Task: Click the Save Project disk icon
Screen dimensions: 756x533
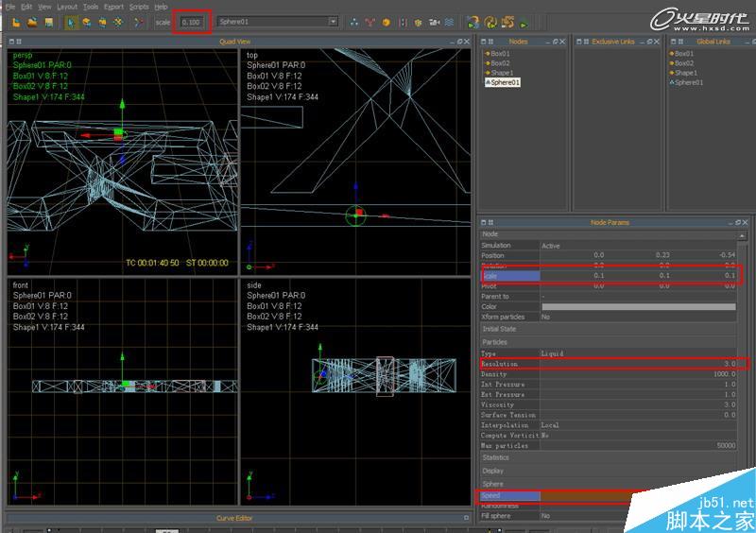Action: 48,21
